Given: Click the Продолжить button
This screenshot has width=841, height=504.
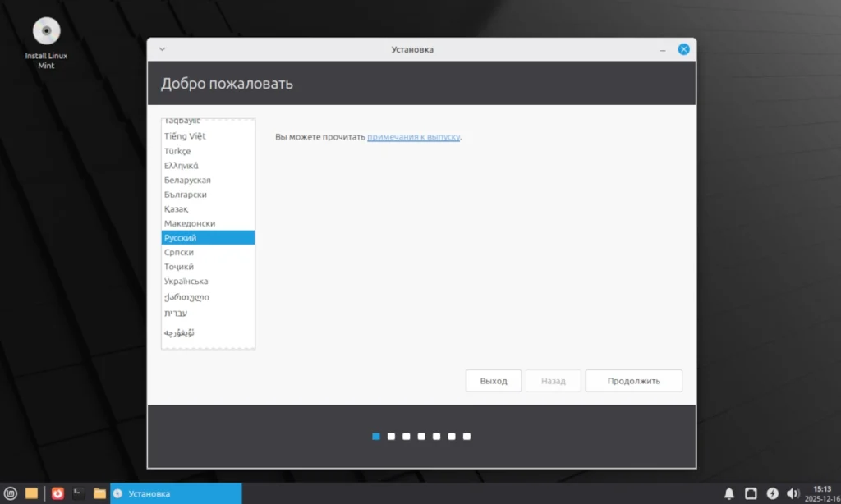Looking at the screenshot, I should pyautogui.click(x=633, y=381).
